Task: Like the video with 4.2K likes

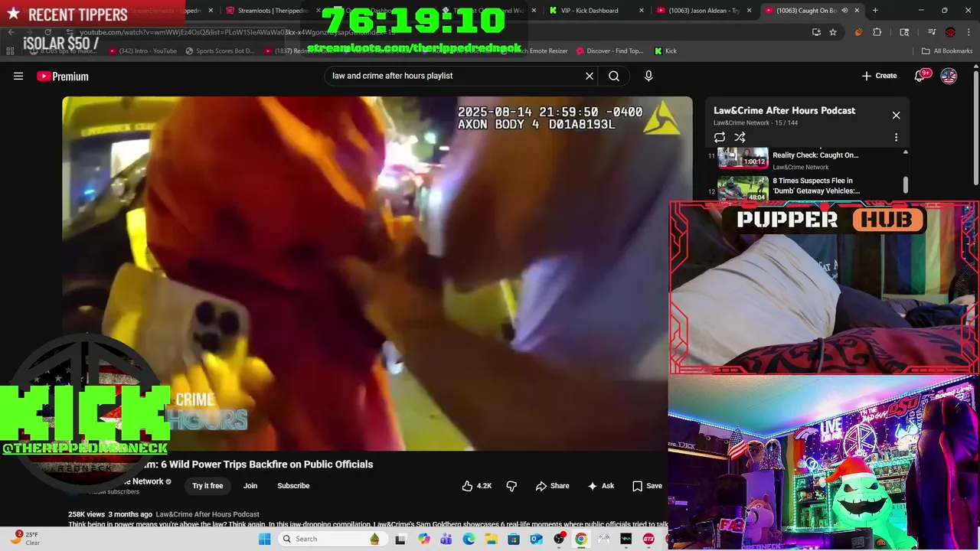Action: coord(477,486)
